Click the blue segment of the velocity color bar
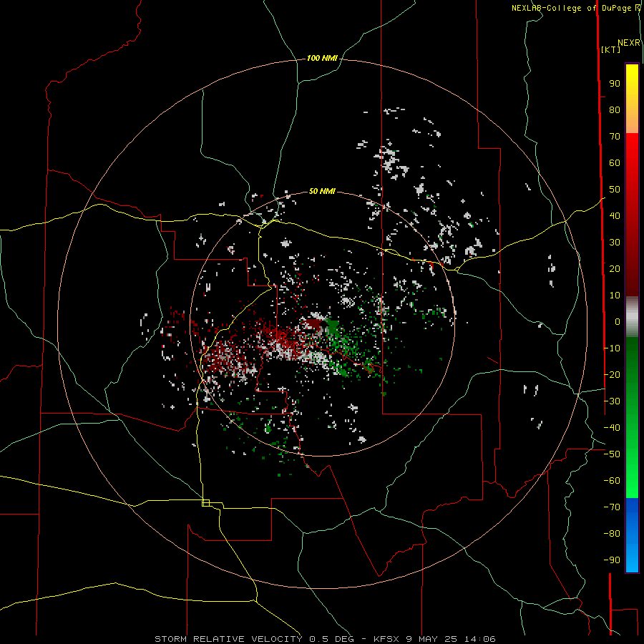 point(632,535)
